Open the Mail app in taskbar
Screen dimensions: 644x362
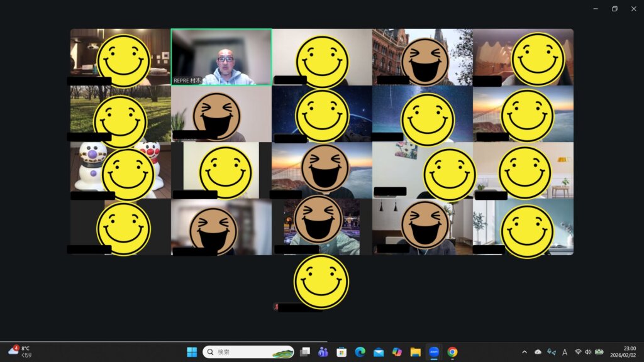click(379, 352)
